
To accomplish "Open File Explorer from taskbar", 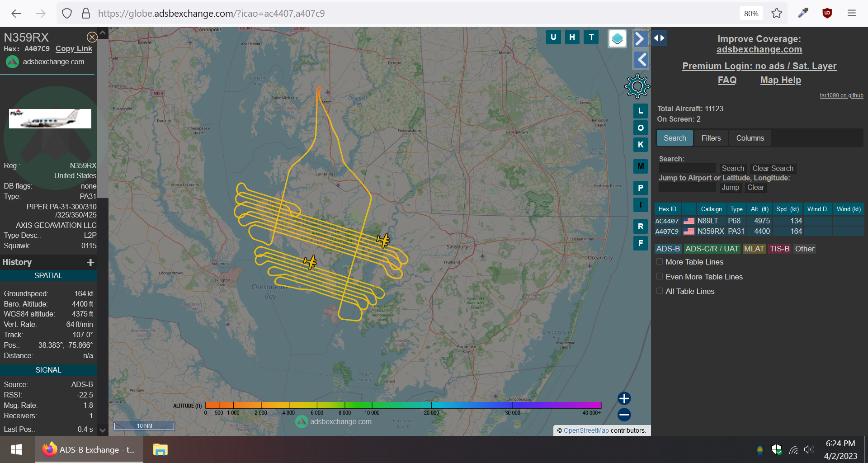I will [160, 449].
